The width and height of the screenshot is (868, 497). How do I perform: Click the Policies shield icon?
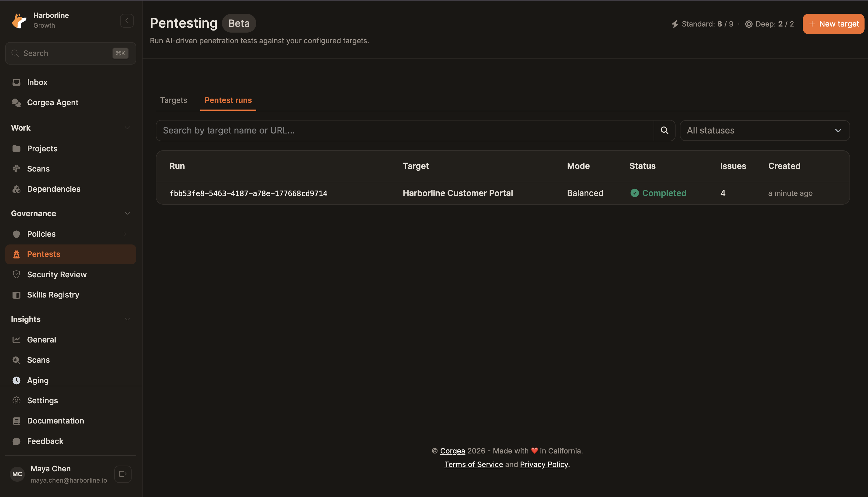pos(16,234)
